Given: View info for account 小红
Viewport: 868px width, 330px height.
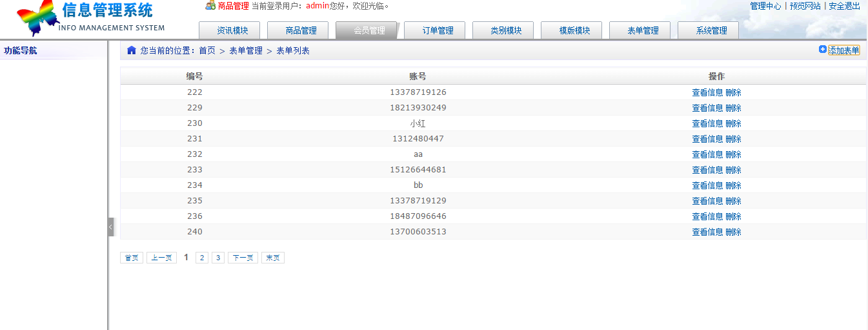Looking at the screenshot, I should 707,123.
